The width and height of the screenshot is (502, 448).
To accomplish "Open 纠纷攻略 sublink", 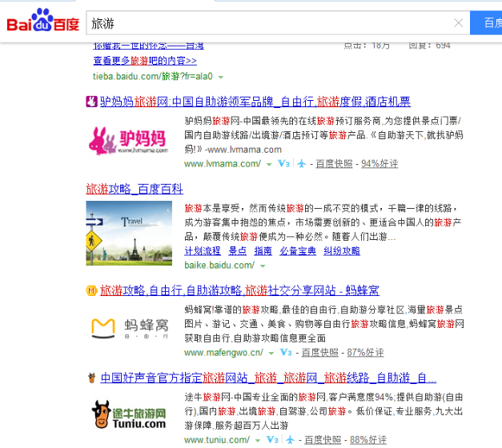I will (342, 251).
